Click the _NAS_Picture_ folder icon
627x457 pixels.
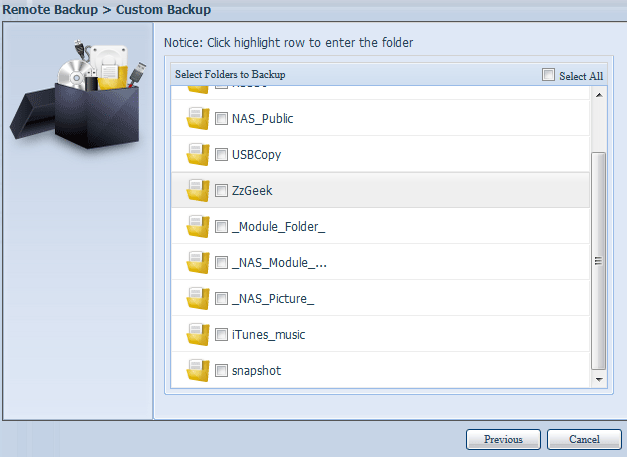click(x=198, y=298)
